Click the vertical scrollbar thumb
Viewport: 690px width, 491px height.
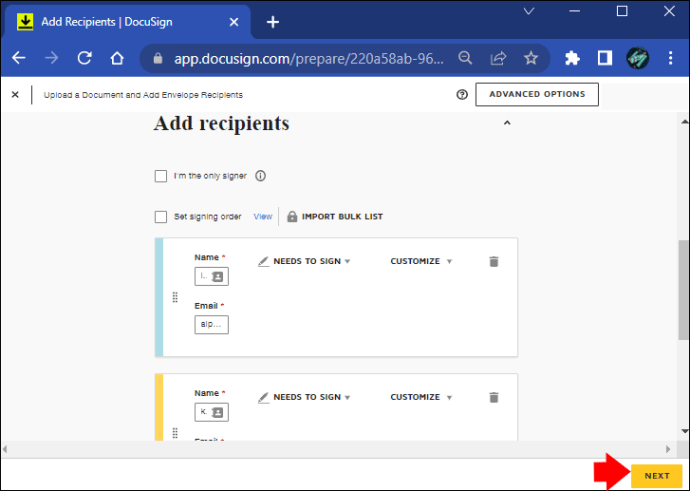pyautogui.click(x=684, y=289)
